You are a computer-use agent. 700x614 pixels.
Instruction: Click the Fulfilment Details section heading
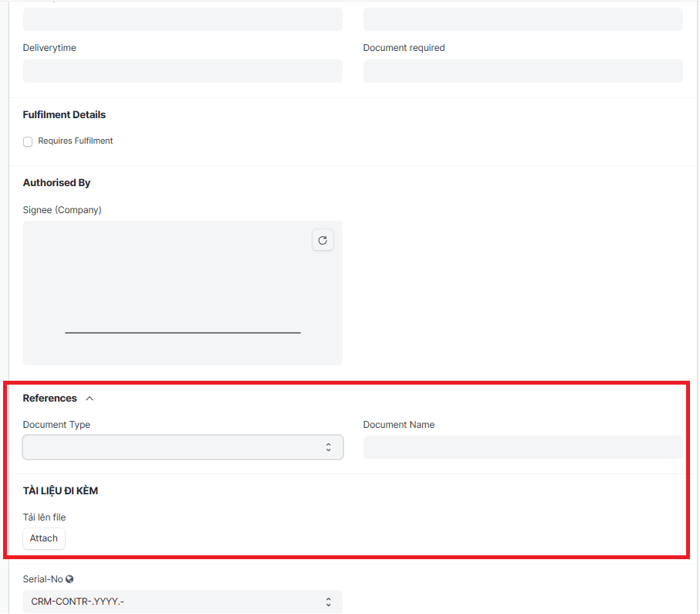64,115
